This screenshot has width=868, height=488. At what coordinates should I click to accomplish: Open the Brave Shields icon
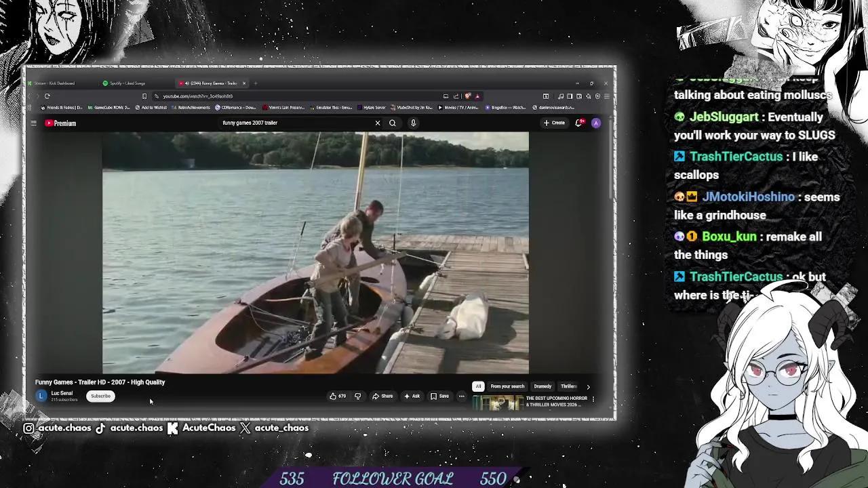(x=467, y=96)
